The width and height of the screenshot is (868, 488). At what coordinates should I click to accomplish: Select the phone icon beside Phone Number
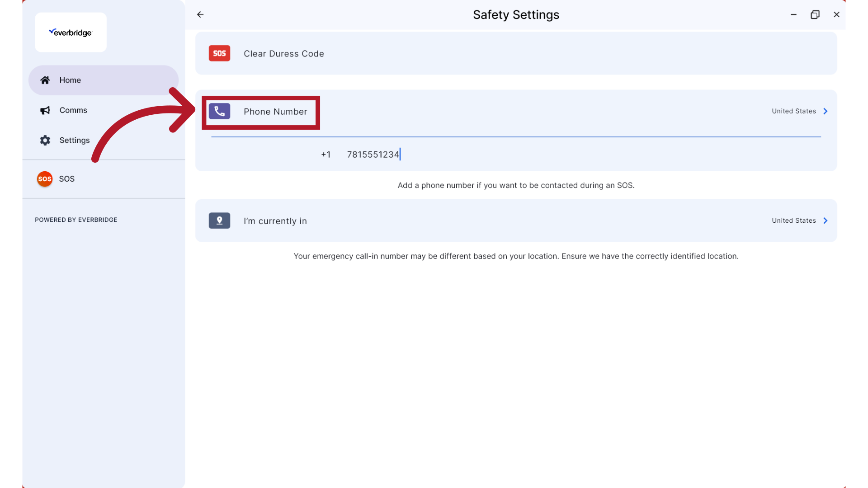[219, 111]
